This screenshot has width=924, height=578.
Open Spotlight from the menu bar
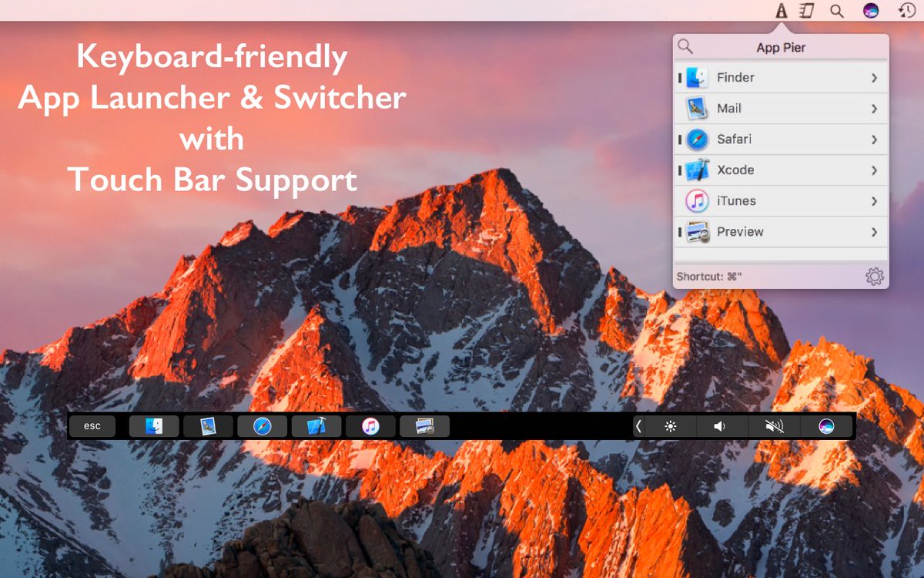tap(835, 11)
